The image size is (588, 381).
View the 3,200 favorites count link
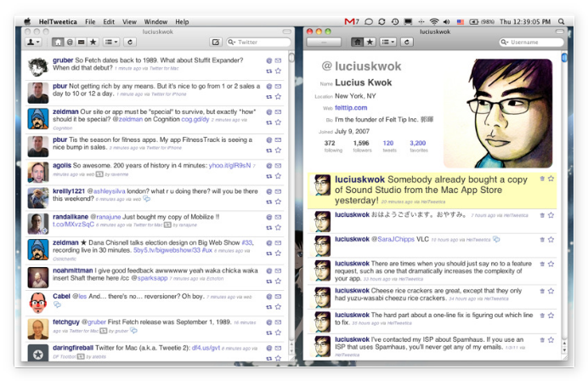tap(418, 143)
